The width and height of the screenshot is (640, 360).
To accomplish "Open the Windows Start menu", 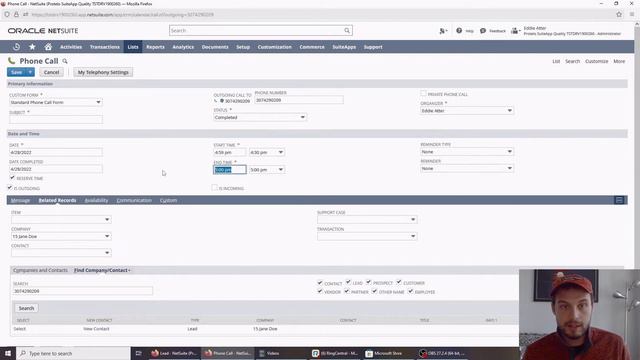I will pyautogui.click(x=8, y=353).
